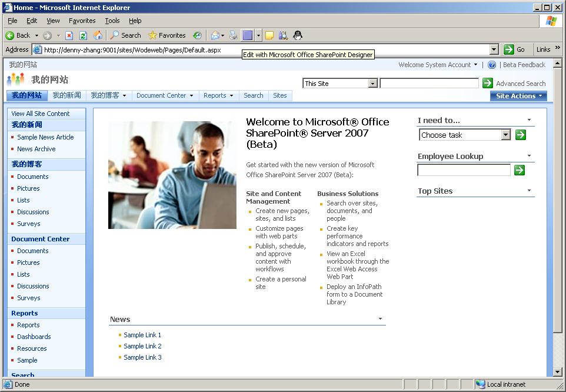566x392 pixels.
Task: Switch to the Document Center tab
Action: pyautogui.click(x=165, y=96)
